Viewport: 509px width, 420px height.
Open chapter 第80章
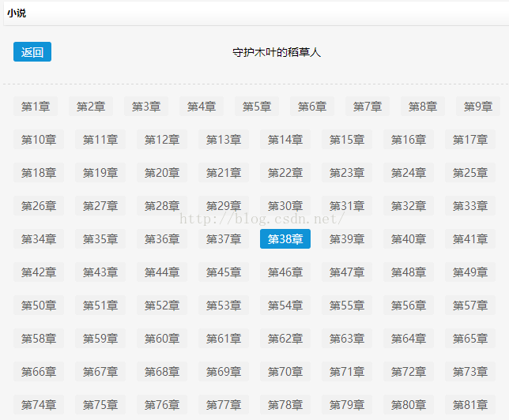click(409, 405)
